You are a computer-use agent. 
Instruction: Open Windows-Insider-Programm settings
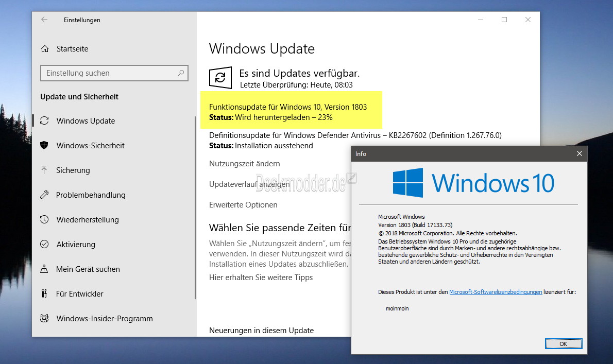click(x=105, y=318)
